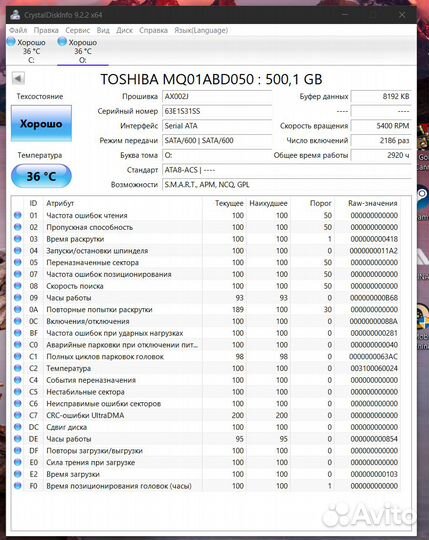Click the Наихудшее column header
This screenshot has width=429, height=540.
268,203
